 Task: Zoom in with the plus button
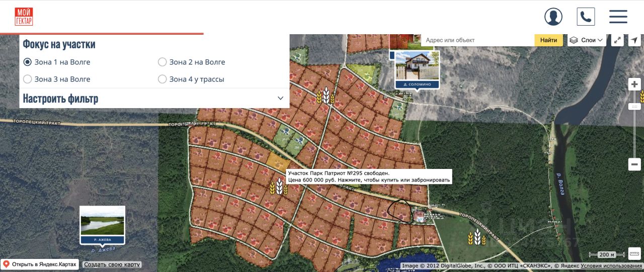pyautogui.click(x=635, y=84)
